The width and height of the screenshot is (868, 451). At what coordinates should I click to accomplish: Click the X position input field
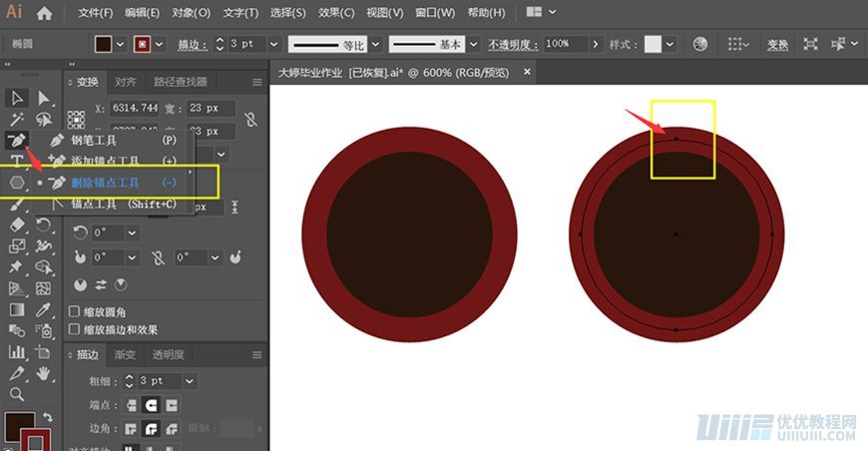pyautogui.click(x=135, y=108)
